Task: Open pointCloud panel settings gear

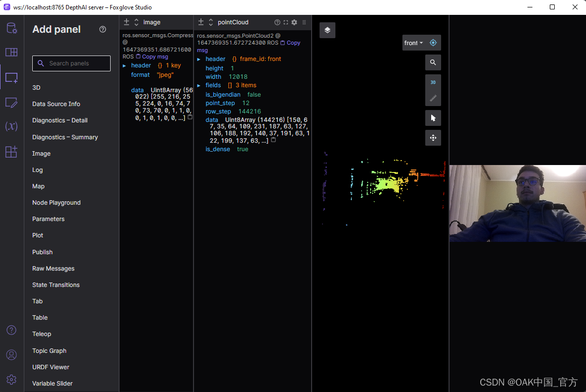Action: tap(294, 22)
